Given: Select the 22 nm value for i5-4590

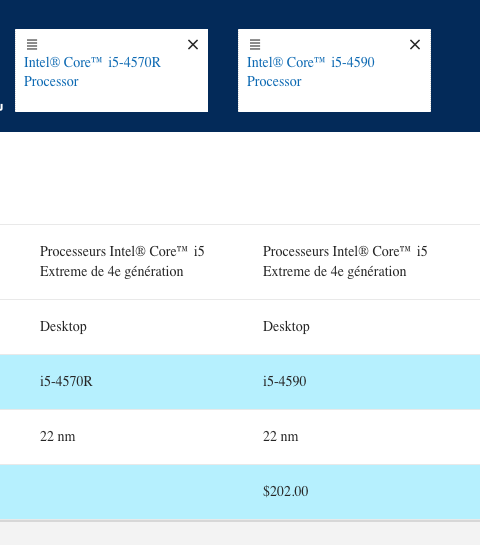Looking at the screenshot, I should (x=280, y=436).
